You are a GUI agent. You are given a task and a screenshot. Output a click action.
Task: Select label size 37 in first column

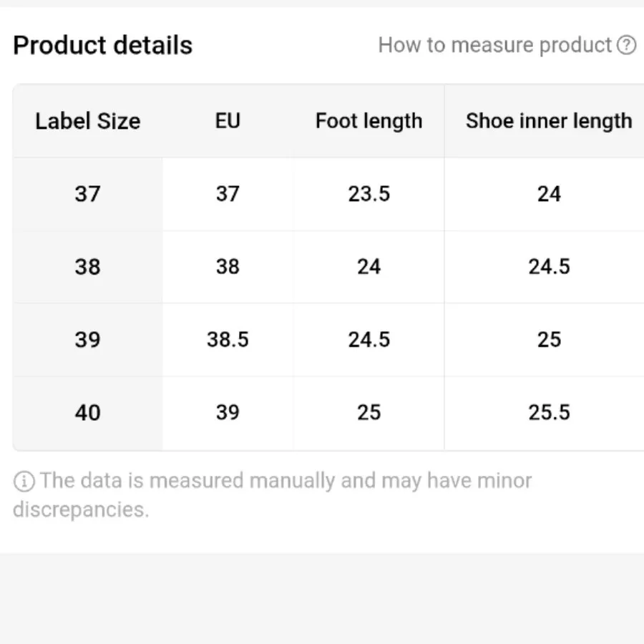(x=87, y=194)
